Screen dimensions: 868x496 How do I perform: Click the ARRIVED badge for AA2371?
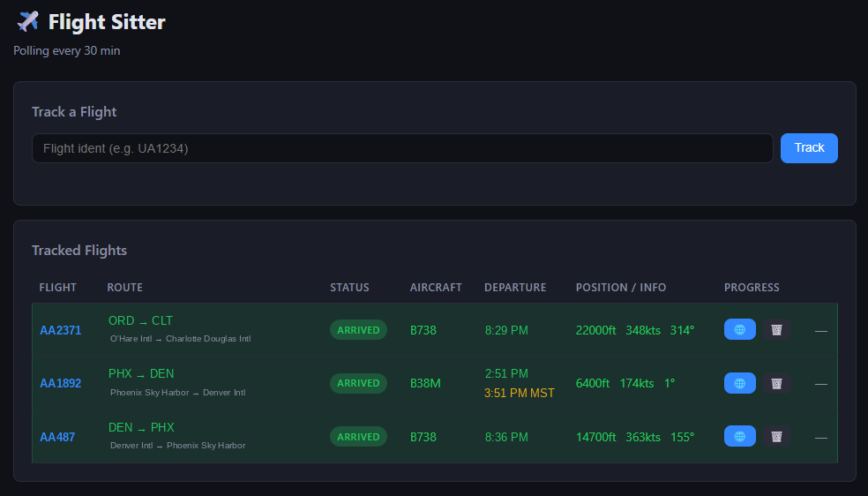tap(358, 330)
